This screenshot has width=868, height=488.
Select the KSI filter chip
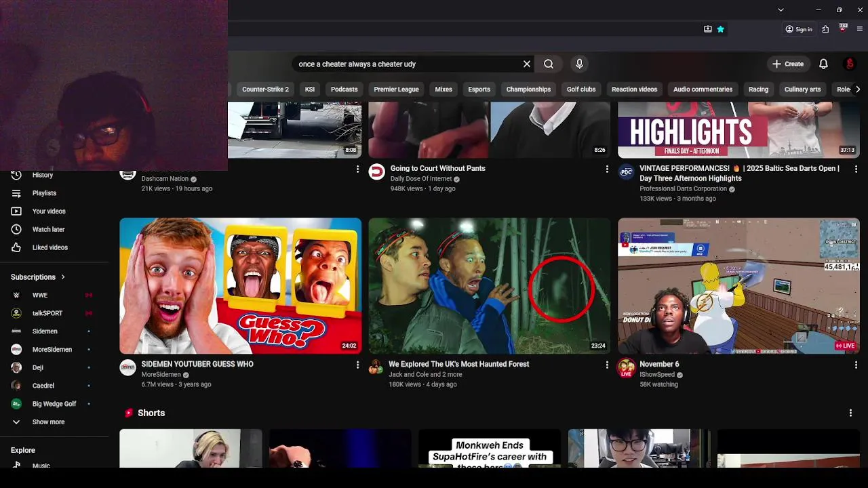(x=310, y=89)
